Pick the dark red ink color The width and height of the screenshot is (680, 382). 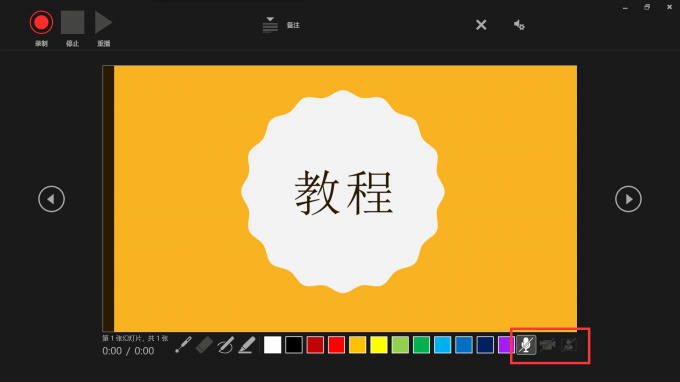tap(315, 345)
